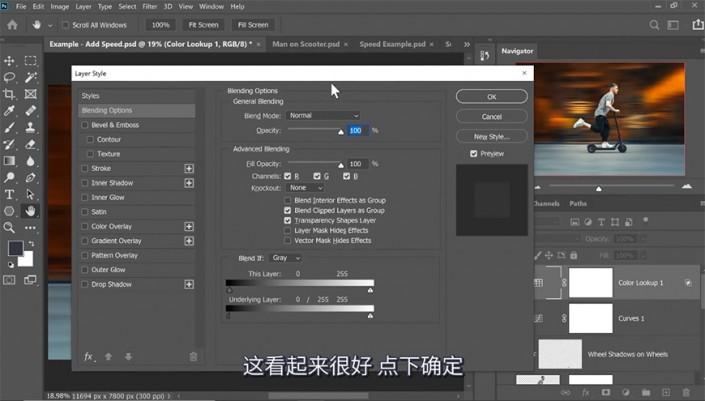Add another Gradient Overlay with plus button
The image size is (705, 401).
[189, 241]
